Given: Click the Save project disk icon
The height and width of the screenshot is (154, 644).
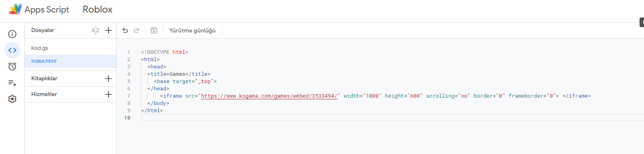Looking at the screenshot, I should click(154, 30).
